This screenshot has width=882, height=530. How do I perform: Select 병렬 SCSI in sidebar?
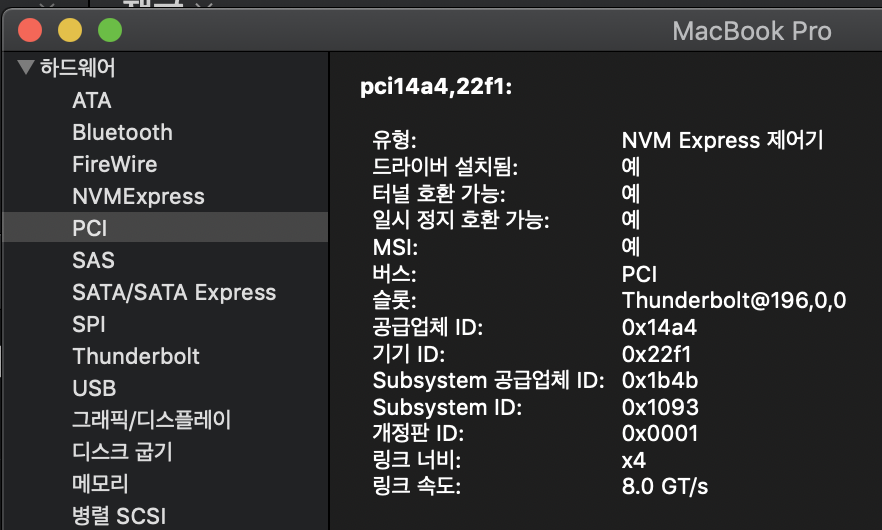(x=119, y=516)
